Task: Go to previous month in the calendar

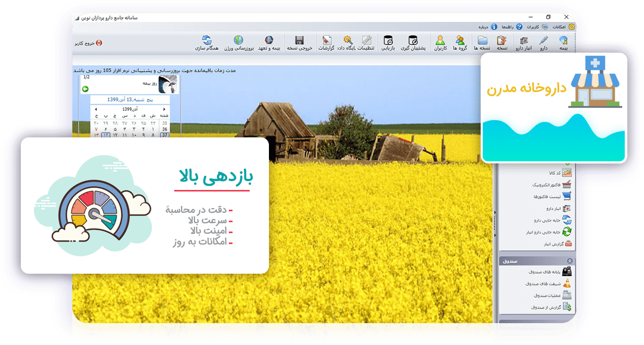Action: [x=164, y=109]
